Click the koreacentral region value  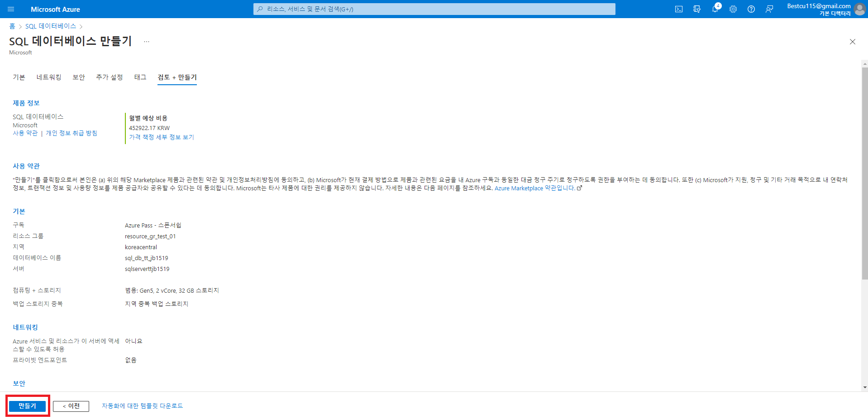[x=141, y=247]
